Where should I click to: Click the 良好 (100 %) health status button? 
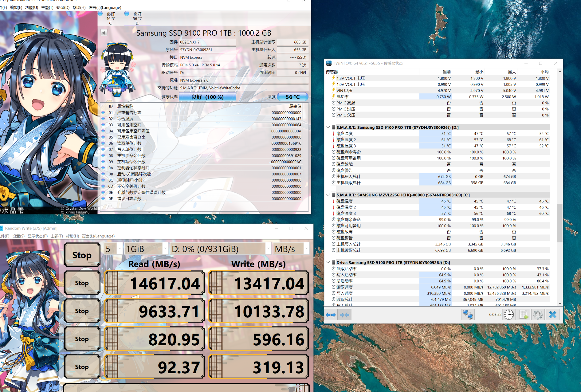(x=207, y=97)
